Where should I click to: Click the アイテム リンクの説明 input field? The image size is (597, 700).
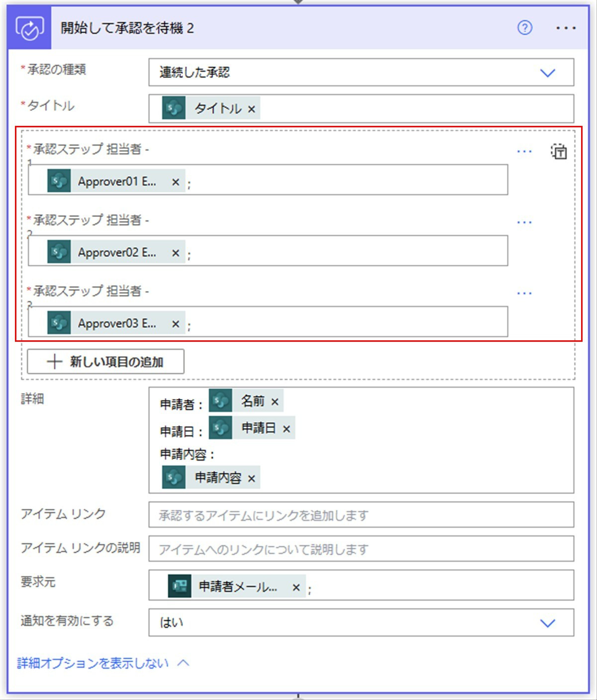click(361, 549)
